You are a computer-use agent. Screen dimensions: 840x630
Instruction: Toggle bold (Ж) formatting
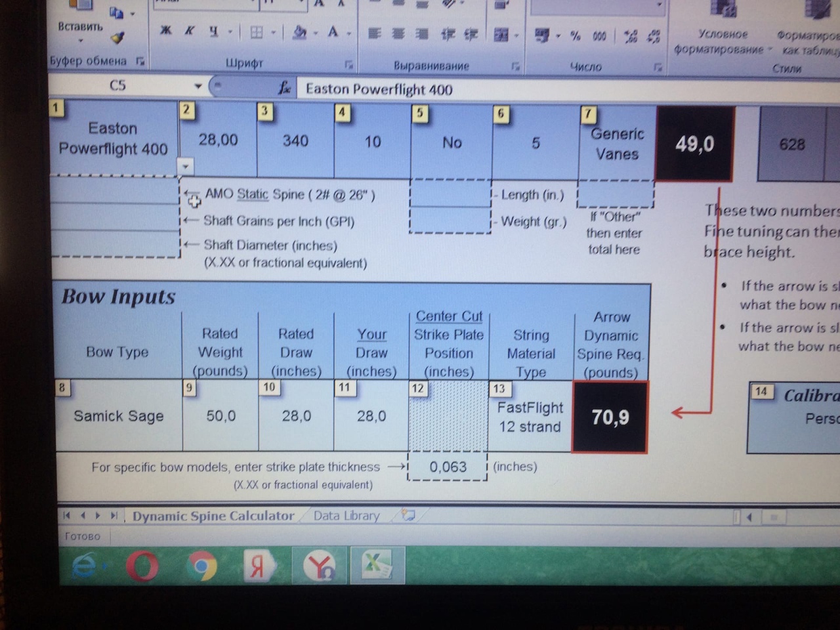click(166, 30)
